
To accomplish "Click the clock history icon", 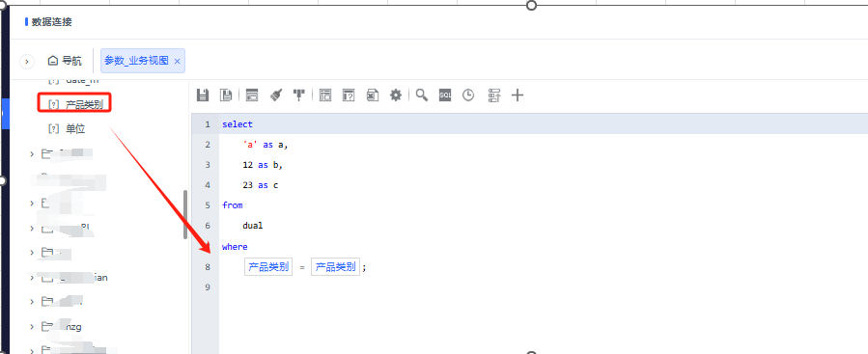I will pos(468,95).
